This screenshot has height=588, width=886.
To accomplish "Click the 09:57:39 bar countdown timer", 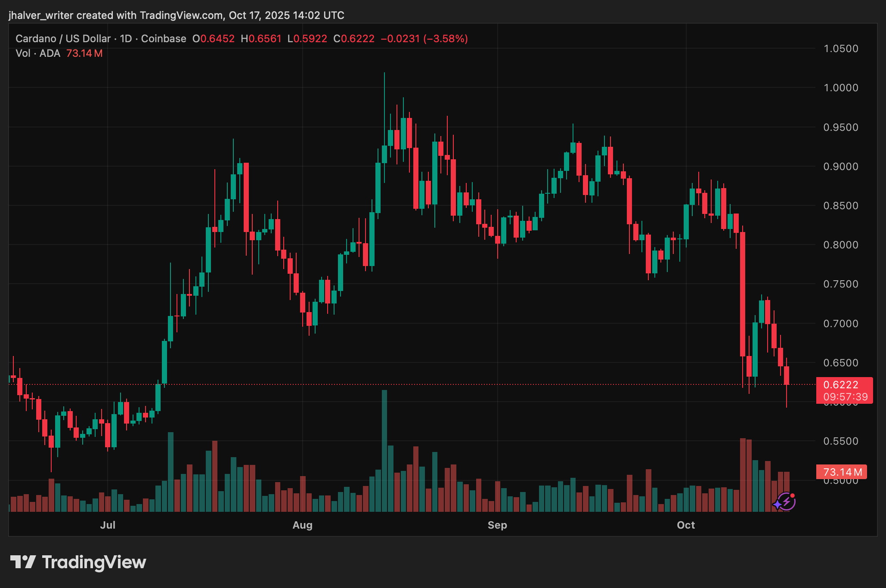I will pyautogui.click(x=845, y=397).
